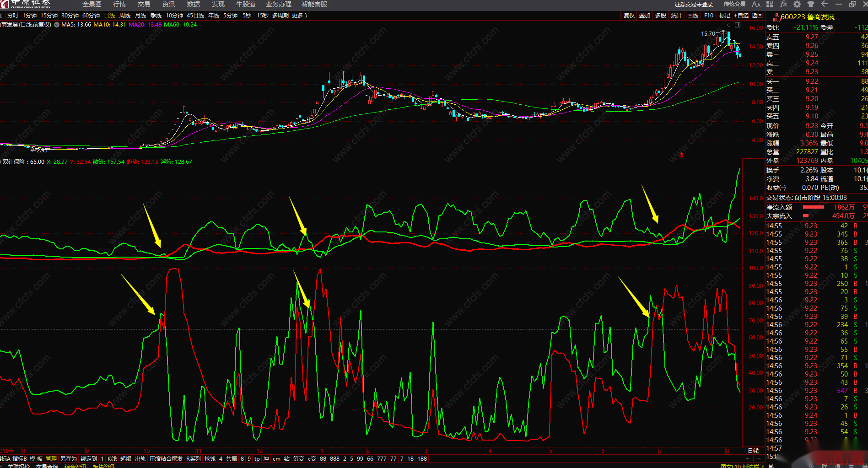Screen dimensions: 868x468
Task: Add stock with +自选 button
Action: point(741,16)
